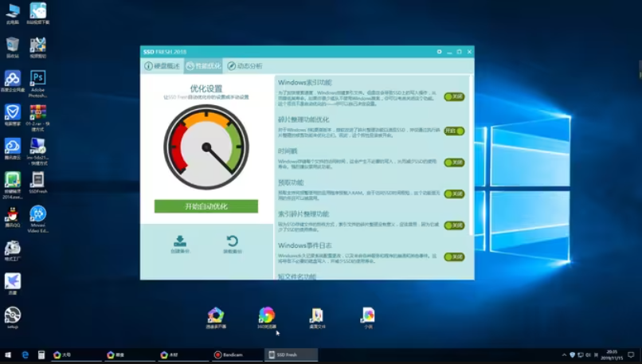Click the 优化设置 title text
Image resolution: width=642 pixels, height=364 pixels.
(x=206, y=88)
